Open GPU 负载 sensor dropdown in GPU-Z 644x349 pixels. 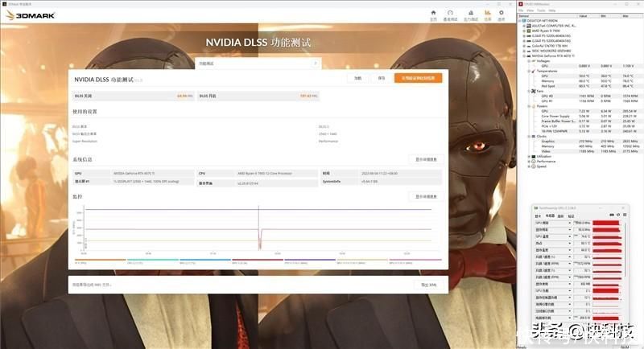tap(570, 290)
